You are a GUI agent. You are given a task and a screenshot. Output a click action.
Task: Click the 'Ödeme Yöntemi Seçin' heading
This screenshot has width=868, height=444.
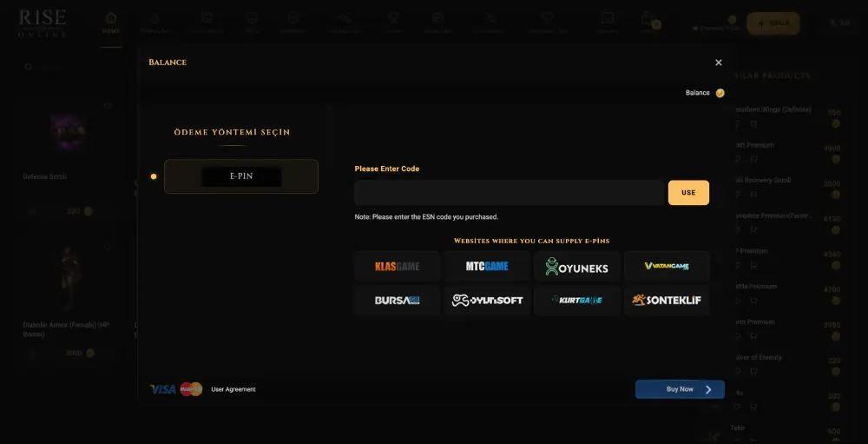pyautogui.click(x=232, y=132)
